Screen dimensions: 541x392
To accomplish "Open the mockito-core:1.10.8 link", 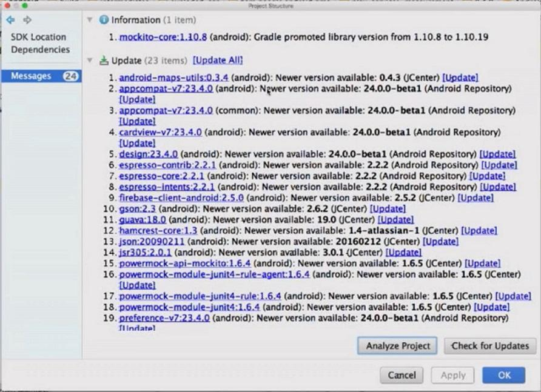I will 163,37.
